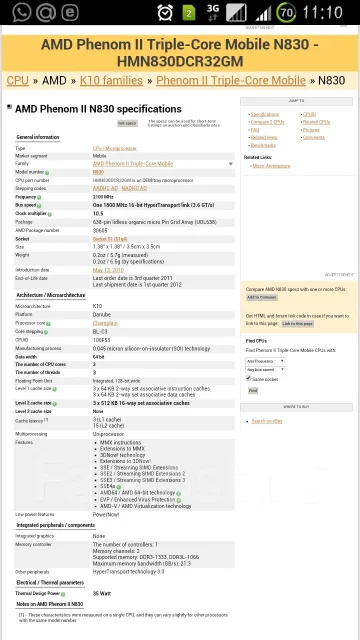This screenshot has width=360, height=640.
Task: Open the May 12, 2010 introduction date link
Action: point(108,270)
